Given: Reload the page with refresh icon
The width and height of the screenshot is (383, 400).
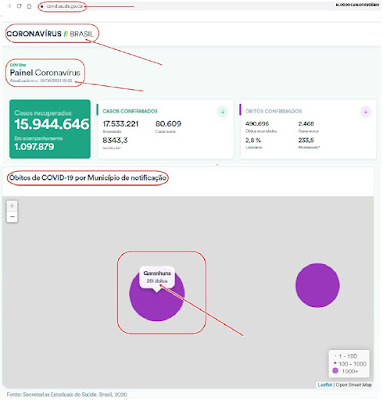Looking at the screenshot, I should click(19, 6).
